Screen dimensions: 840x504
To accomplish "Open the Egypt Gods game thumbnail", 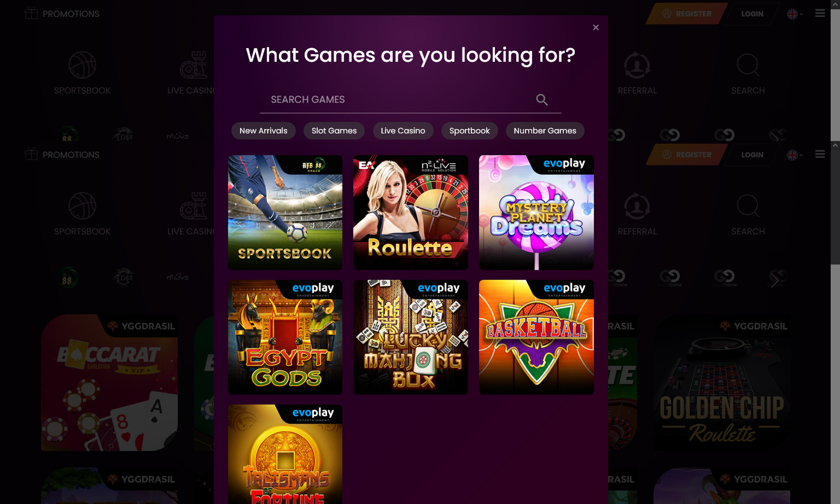I will [x=285, y=337].
